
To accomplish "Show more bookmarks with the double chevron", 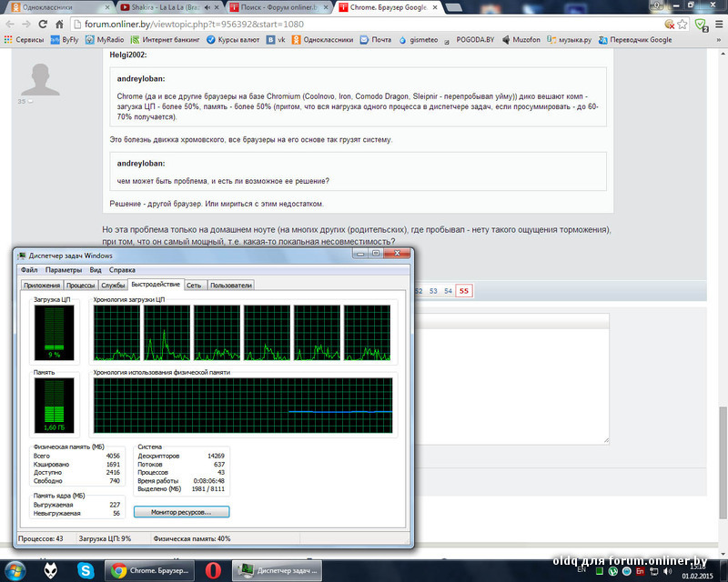I will (719, 40).
